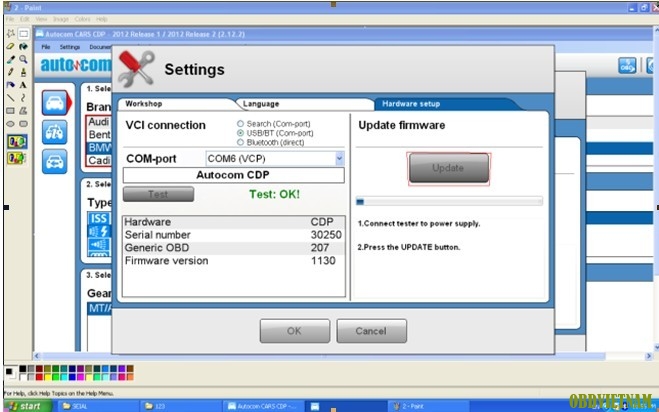
Task: Confirm settings with the OK button
Action: (x=295, y=331)
